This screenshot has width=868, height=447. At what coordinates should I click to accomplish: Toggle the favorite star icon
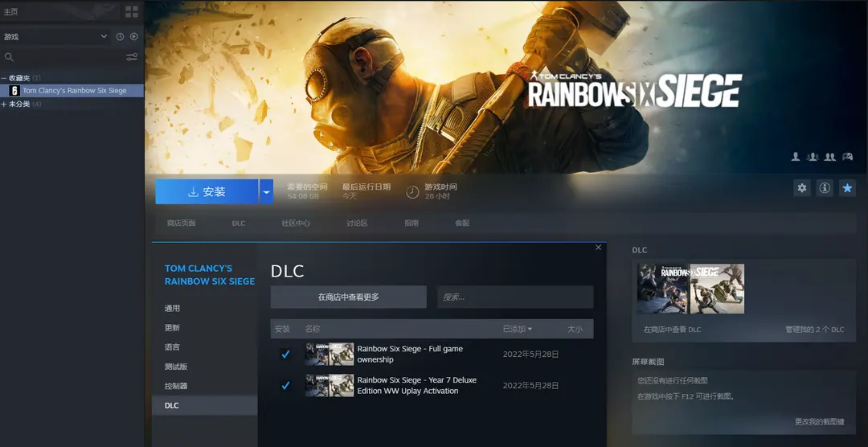click(x=847, y=188)
